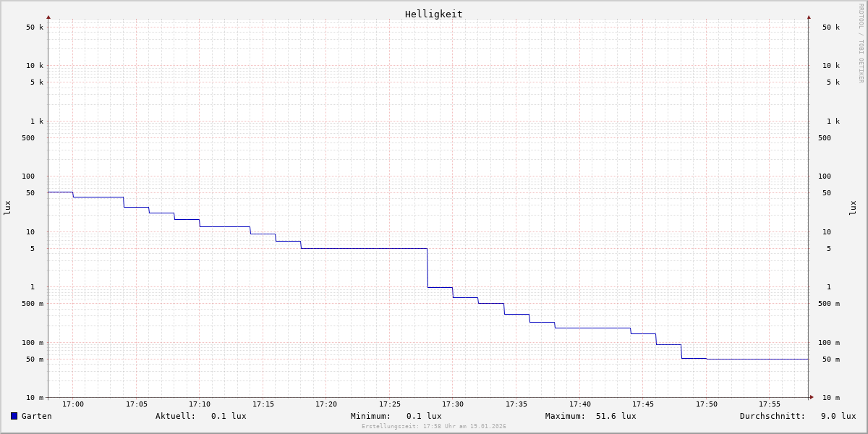The height and width of the screenshot is (434, 868).
Task: Click the '5 k' label on right axis
Action: pos(833,82)
